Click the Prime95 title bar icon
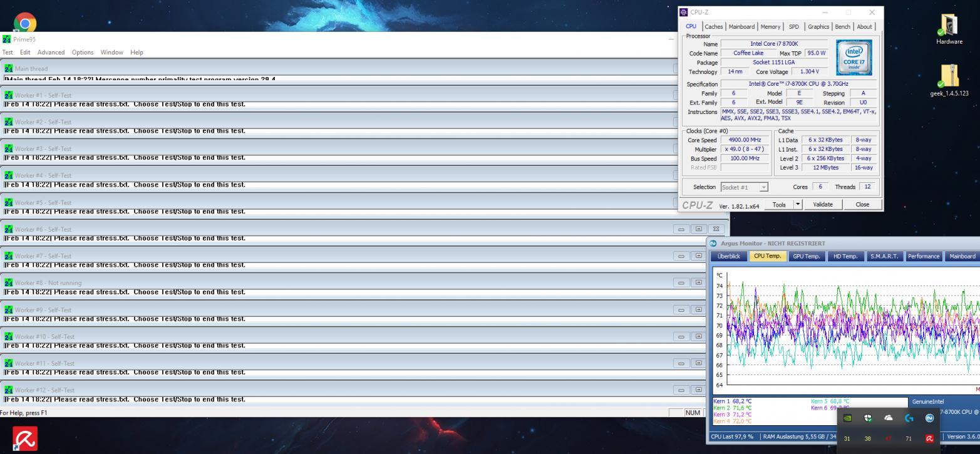Image resolution: width=980 pixels, height=454 pixels. (7, 39)
